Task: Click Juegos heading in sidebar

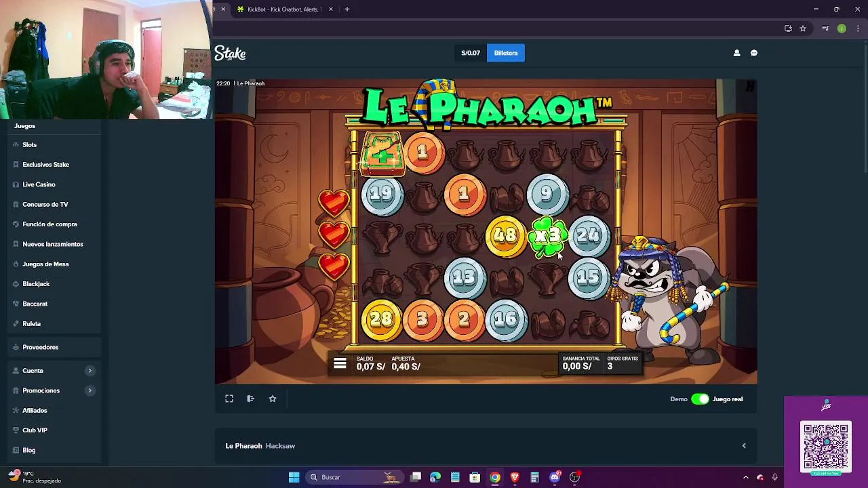Action: pos(24,126)
